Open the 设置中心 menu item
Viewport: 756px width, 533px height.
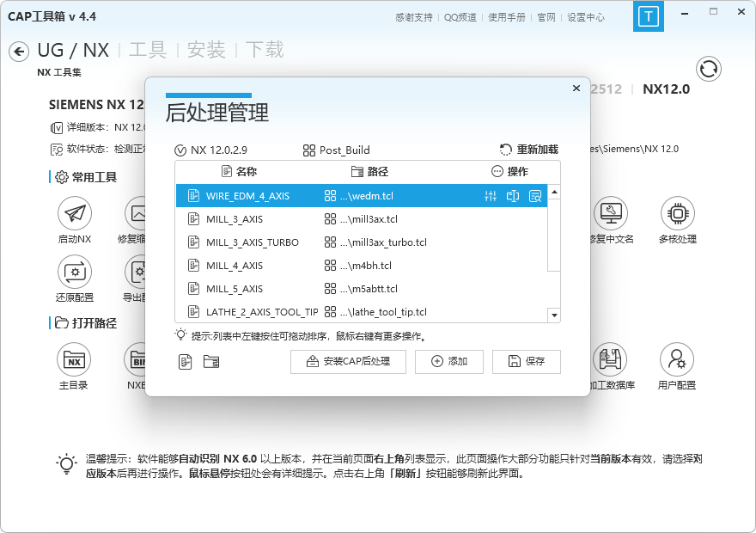point(585,16)
